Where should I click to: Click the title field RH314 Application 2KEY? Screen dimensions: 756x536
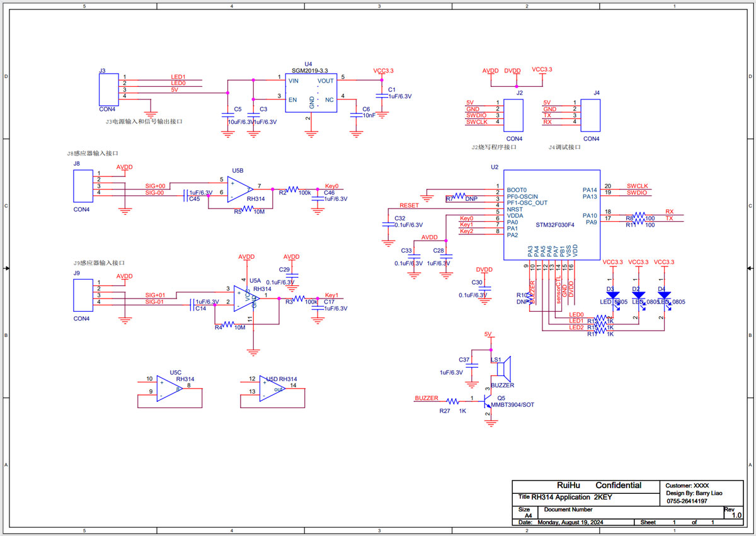[572, 497]
